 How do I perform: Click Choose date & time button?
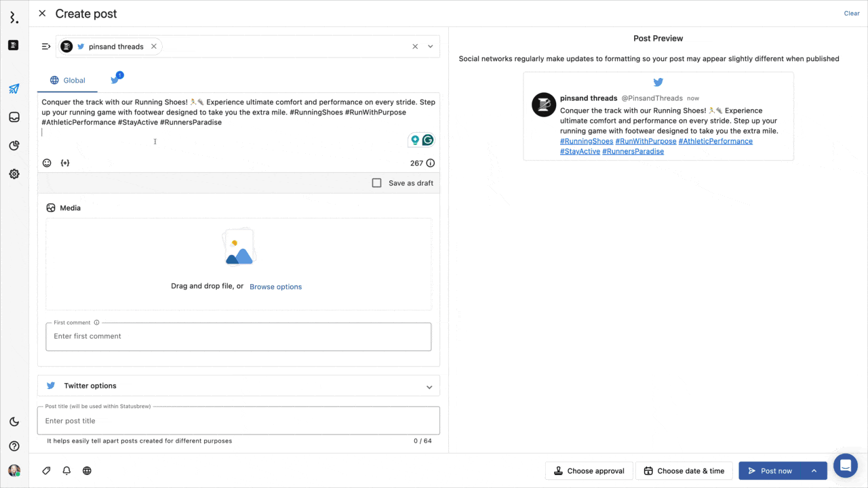tap(684, 471)
